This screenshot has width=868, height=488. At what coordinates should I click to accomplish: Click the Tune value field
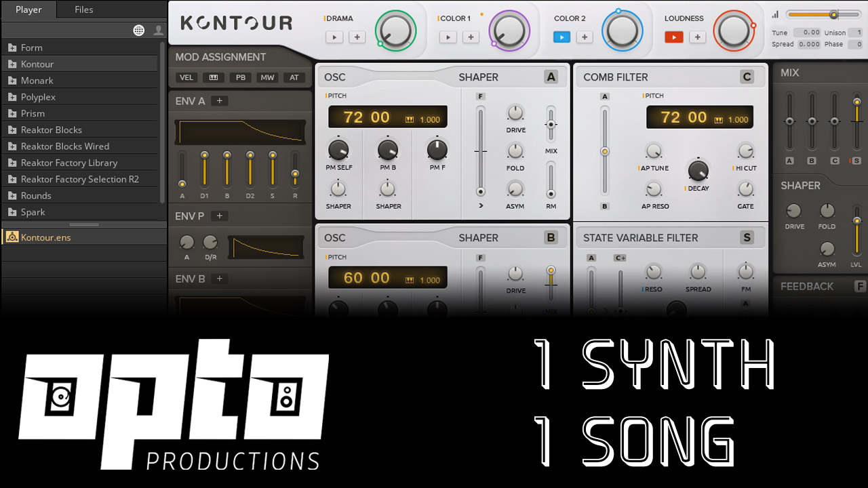pos(809,33)
